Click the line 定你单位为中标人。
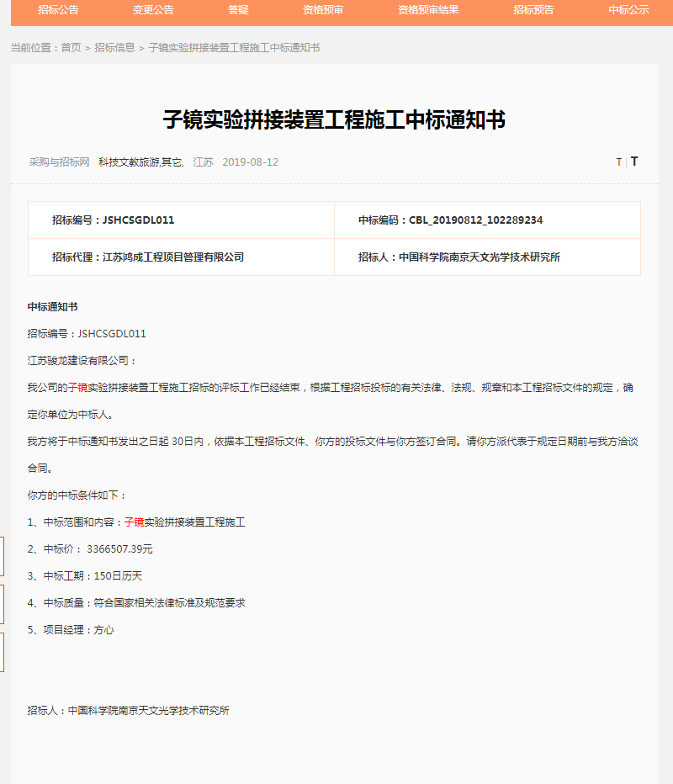The width and height of the screenshot is (673, 784). [x=72, y=415]
